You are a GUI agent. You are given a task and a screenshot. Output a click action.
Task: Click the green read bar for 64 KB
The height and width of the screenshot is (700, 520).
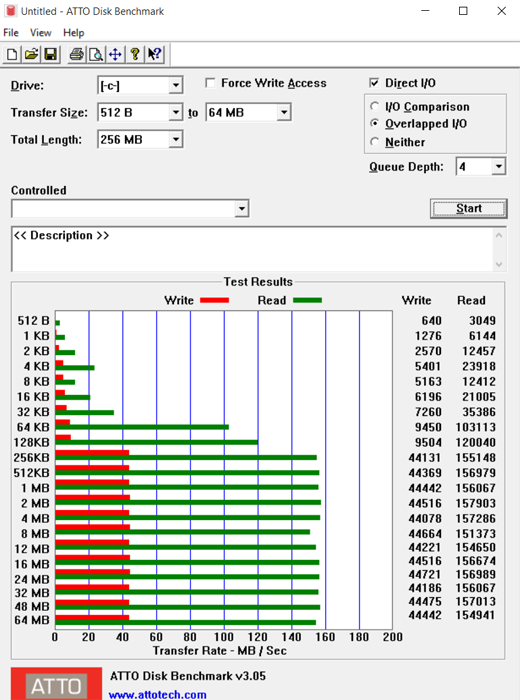[x=142, y=427]
